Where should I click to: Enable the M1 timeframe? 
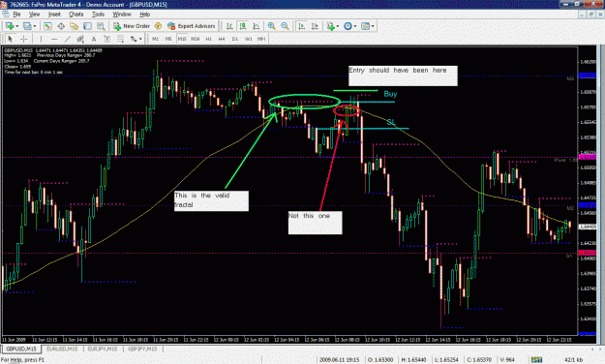[156, 39]
